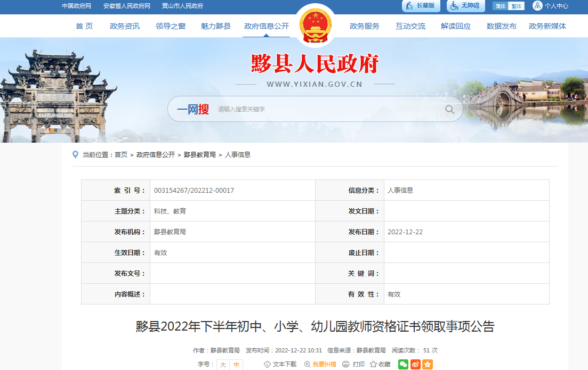Set font size to 中
Screen dimensions: 588x370
click(x=236, y=365)
